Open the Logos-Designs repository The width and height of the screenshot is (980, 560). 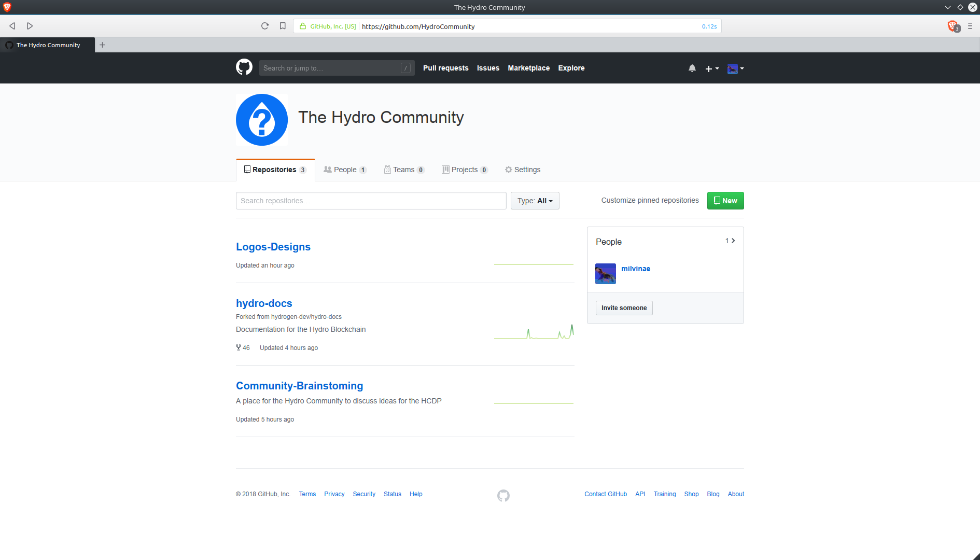tap(273, 247)
